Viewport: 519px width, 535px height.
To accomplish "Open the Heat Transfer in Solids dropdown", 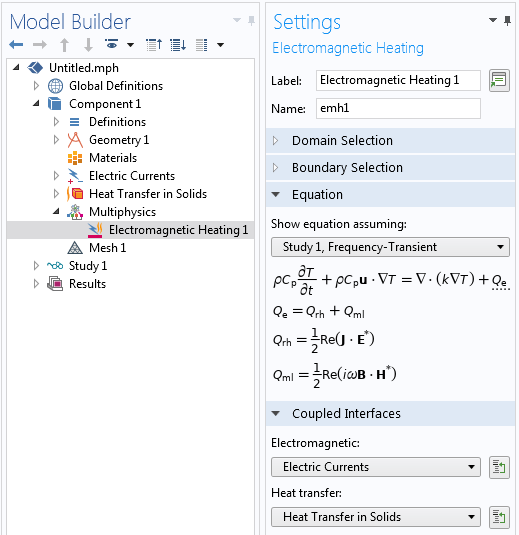I will (x=376, y=517).
